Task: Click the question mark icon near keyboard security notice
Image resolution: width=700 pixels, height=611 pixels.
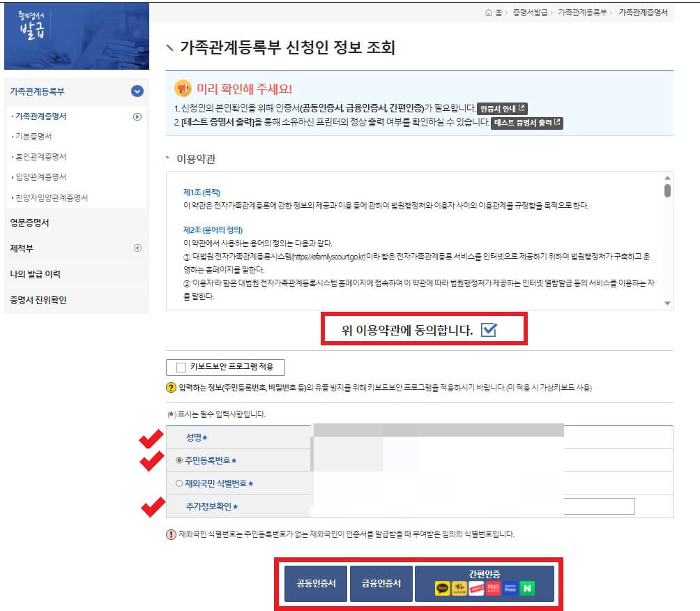Action: 170,388
